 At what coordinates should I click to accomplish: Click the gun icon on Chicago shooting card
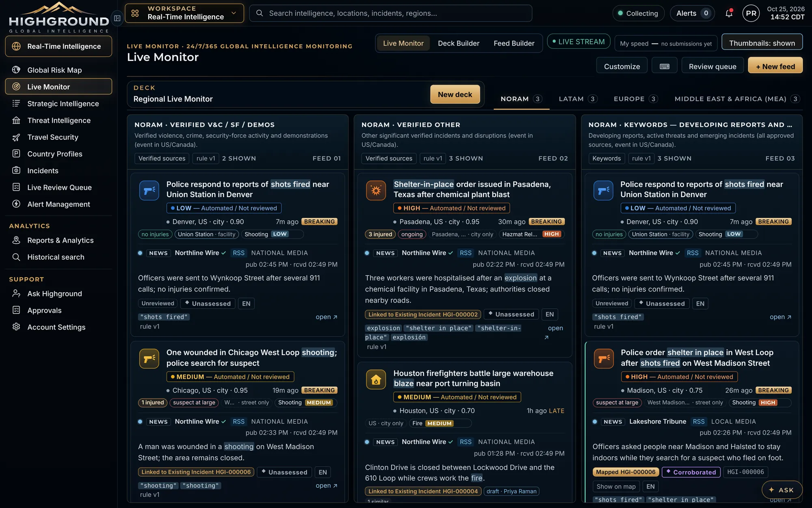coord(149,358)
